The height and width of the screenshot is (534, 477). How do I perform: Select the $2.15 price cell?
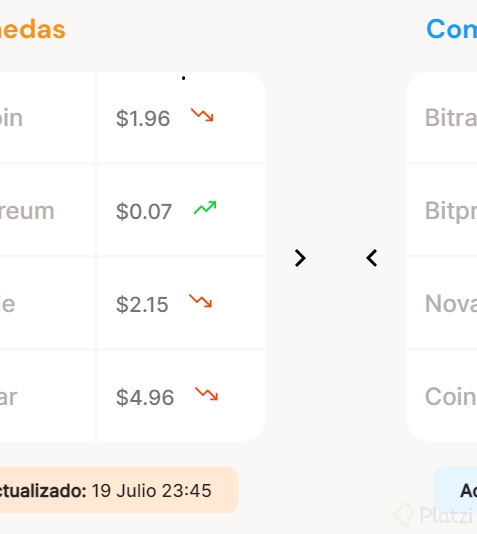(181, 303)
